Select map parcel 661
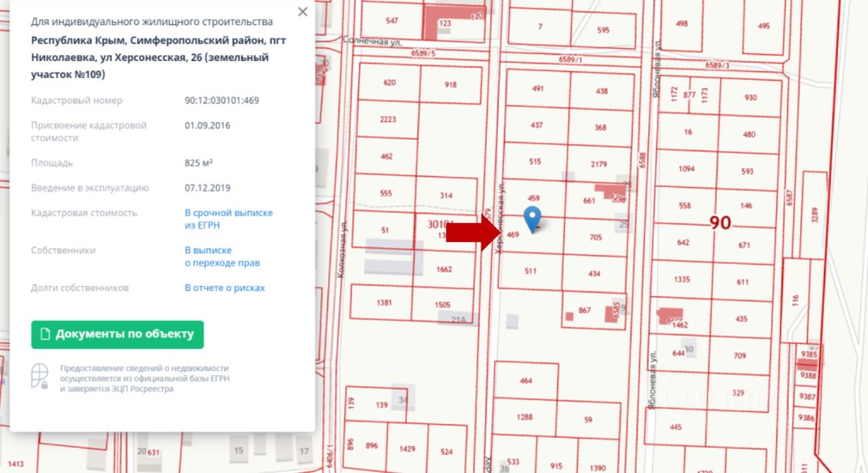The image size is (868, 473). (589, 201)
